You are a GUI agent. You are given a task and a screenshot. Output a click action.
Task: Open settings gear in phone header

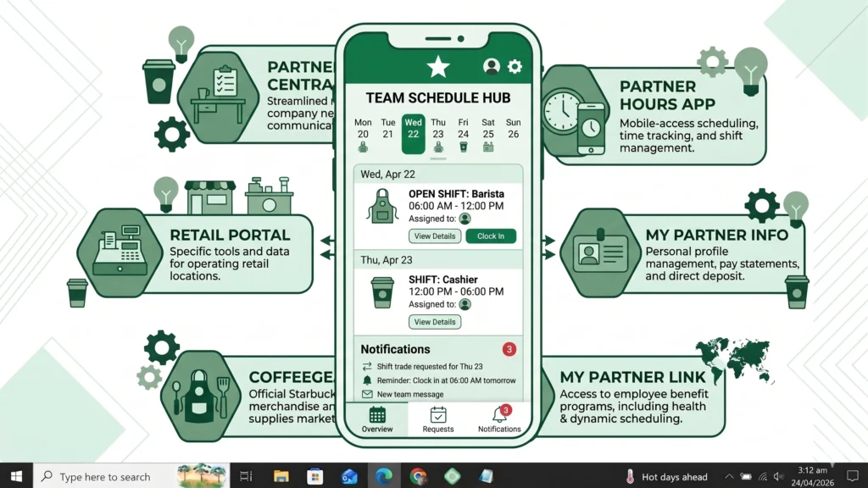515,67
